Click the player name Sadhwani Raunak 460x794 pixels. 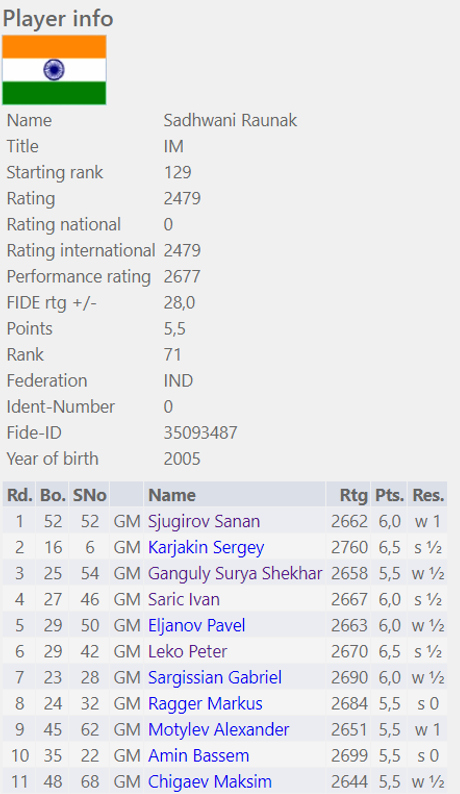(x=230, y=121)
